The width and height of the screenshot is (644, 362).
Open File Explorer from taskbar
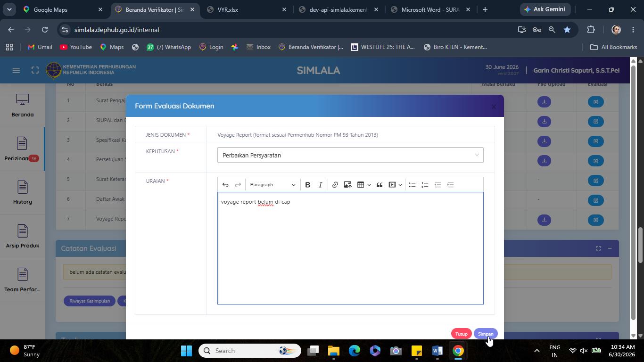point(334,351)
